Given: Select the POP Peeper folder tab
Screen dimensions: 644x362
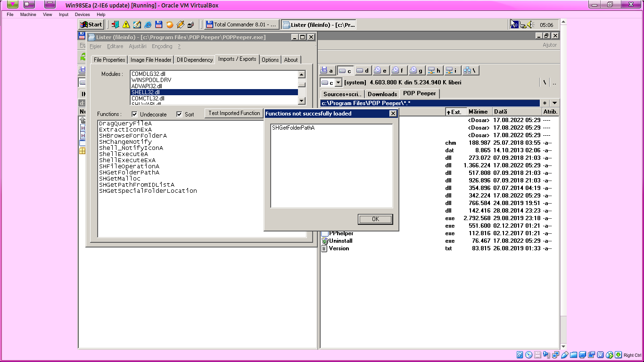Looking at the screenshot, I should tap(420, 93).
